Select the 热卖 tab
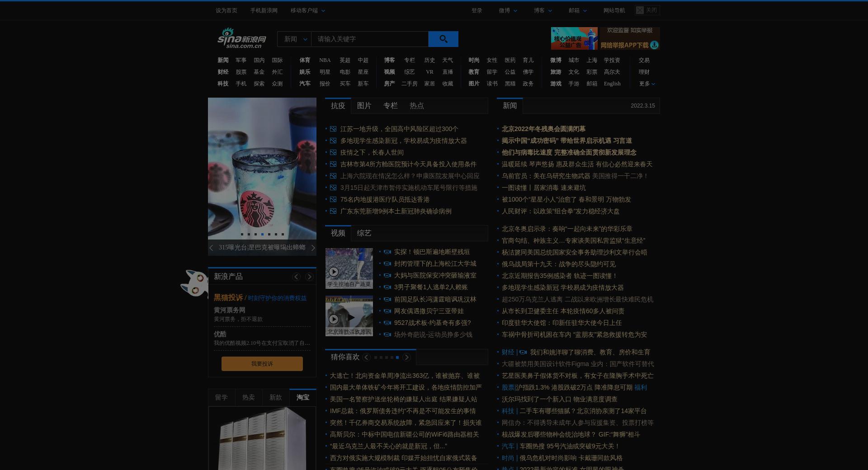Image resolution: width=868 pixels, height=470 pixels. [x=249, y=398]
